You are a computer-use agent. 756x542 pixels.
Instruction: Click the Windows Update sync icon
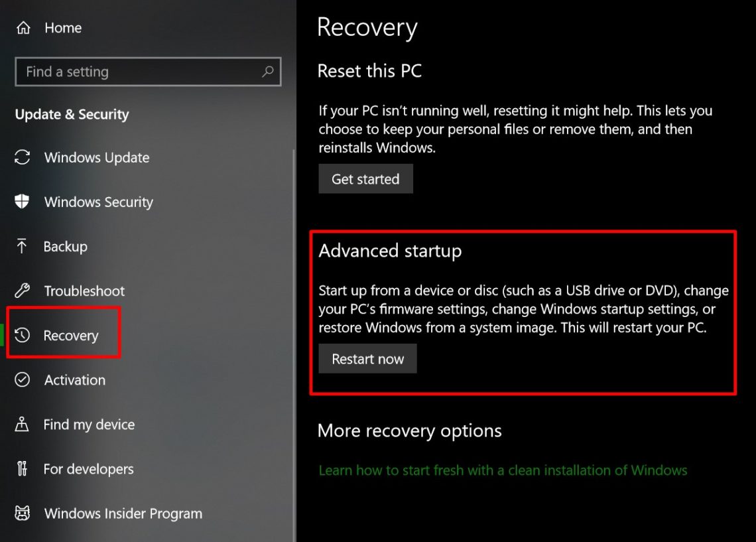point(23,158)
